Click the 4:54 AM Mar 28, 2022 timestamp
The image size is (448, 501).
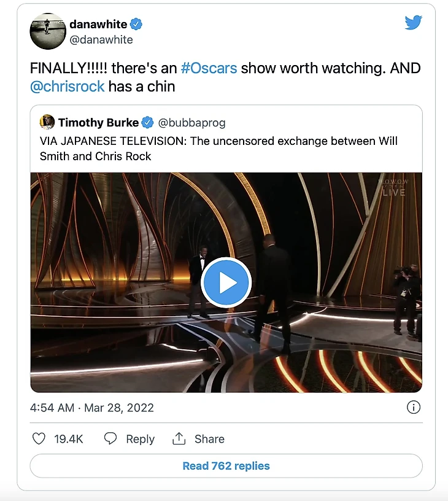click(x=92, y=408)
